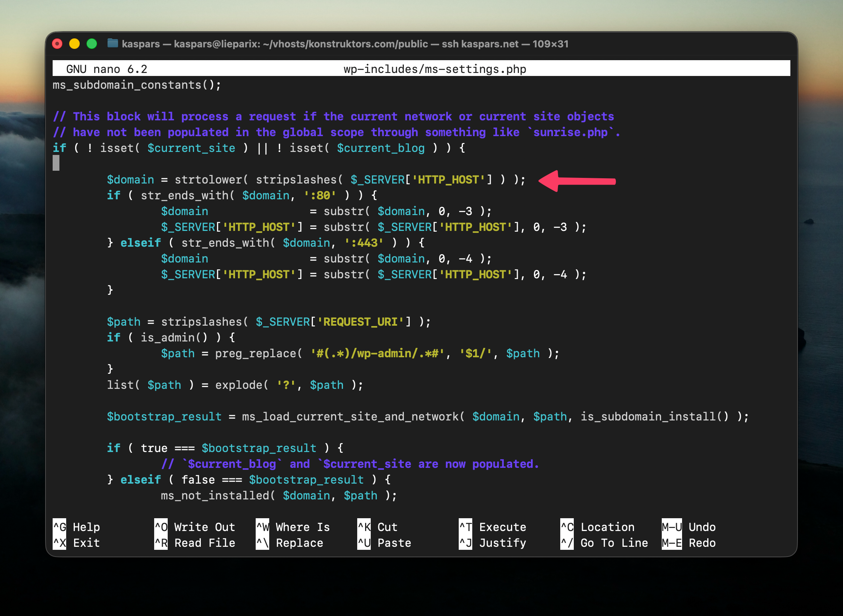This screenshot has width=843, height=616.
Task: Click the ^U Paste shortcut
Action: tap(384, 543)
